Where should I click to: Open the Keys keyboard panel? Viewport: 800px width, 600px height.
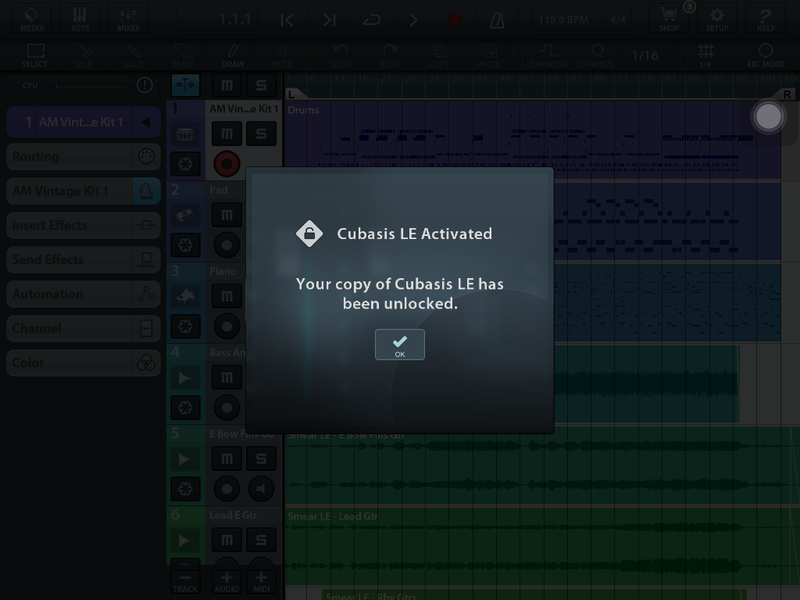tap(80, 19)
